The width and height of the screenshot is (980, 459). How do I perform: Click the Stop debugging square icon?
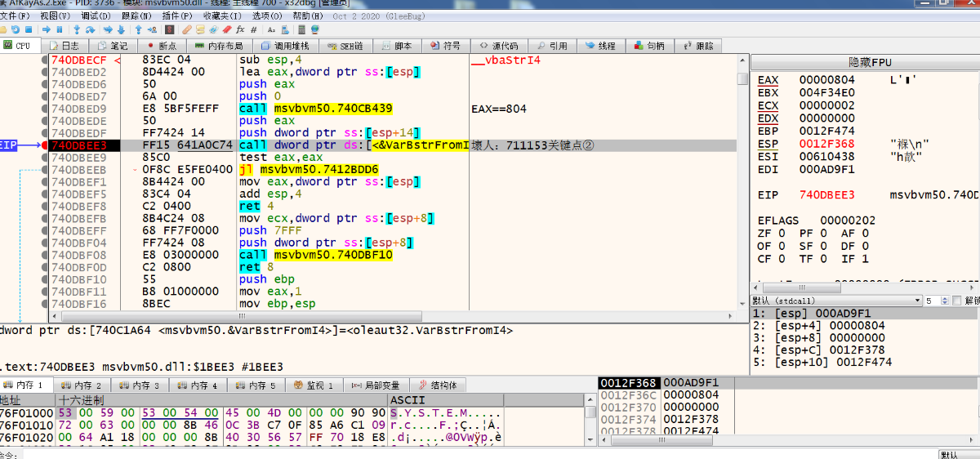[29, 29]
